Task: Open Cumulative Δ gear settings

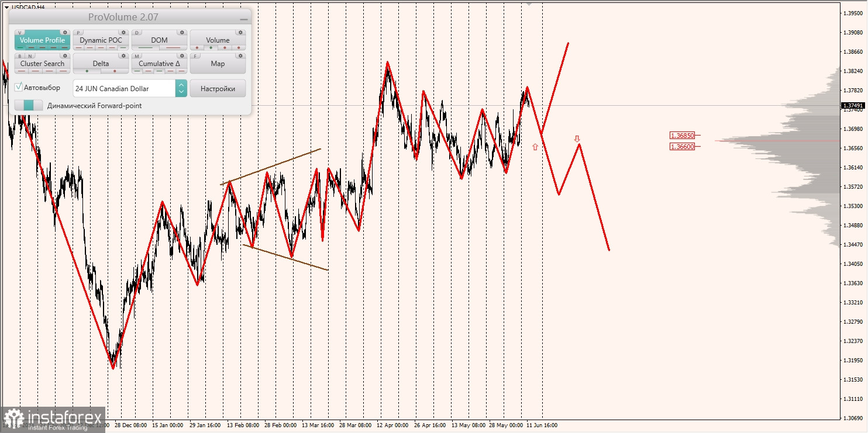Action: 182,56
